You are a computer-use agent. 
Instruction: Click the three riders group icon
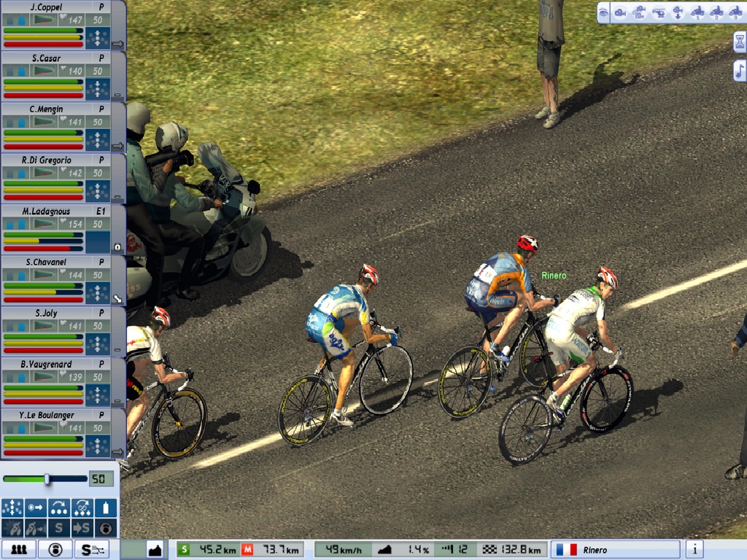18,550
